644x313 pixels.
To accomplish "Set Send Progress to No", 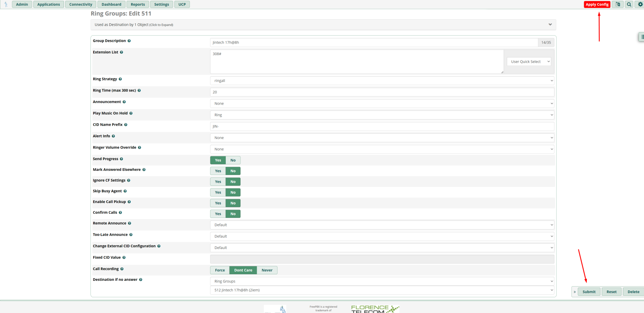I will pos(233,160).
